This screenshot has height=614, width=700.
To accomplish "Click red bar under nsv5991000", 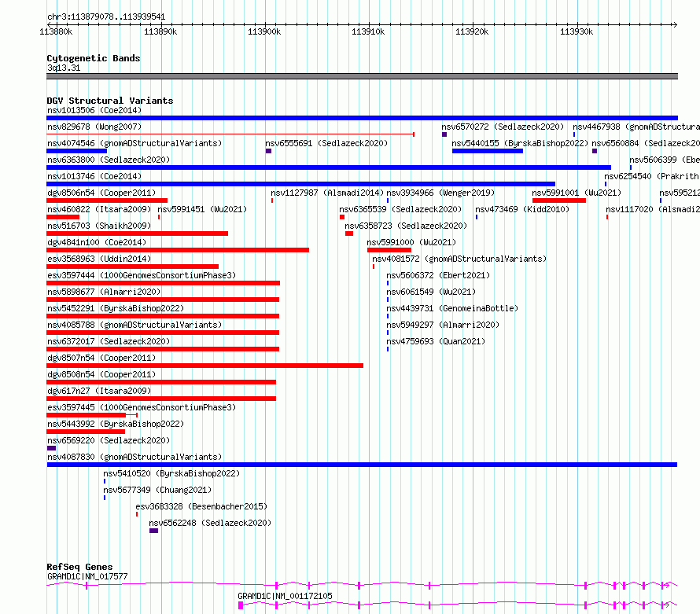I will point(389,250).
